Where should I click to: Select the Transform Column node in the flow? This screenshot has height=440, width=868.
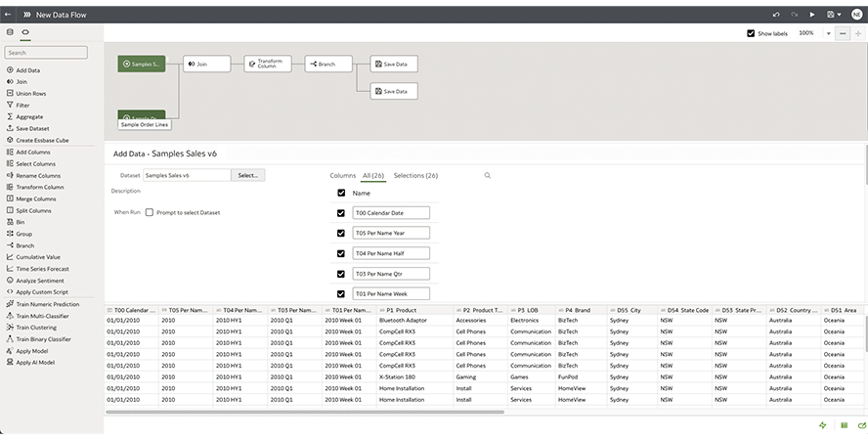(268, 64)
